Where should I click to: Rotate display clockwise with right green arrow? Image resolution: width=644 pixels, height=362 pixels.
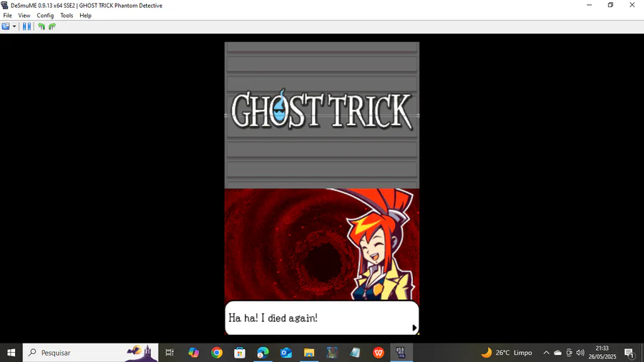[52, 26]
